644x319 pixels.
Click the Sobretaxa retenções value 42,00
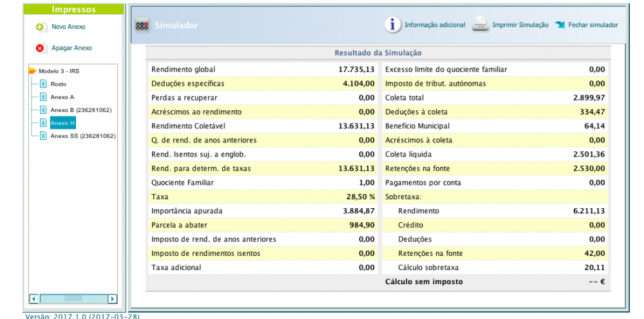click(594, 253)
